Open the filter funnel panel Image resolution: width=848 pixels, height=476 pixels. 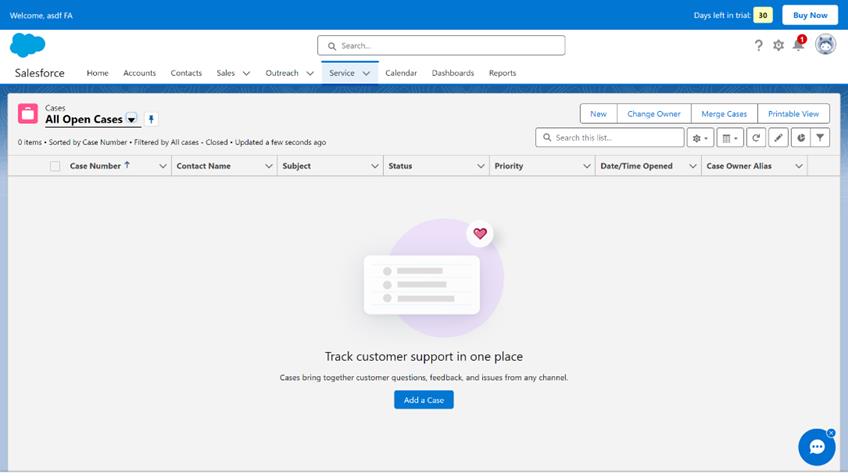820,138
